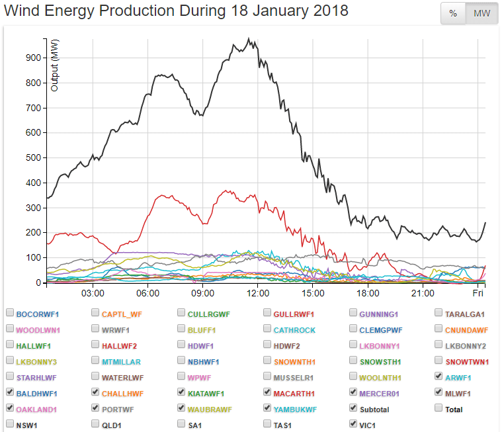Untick the VIC1 region checkbox

pos(354,424)
